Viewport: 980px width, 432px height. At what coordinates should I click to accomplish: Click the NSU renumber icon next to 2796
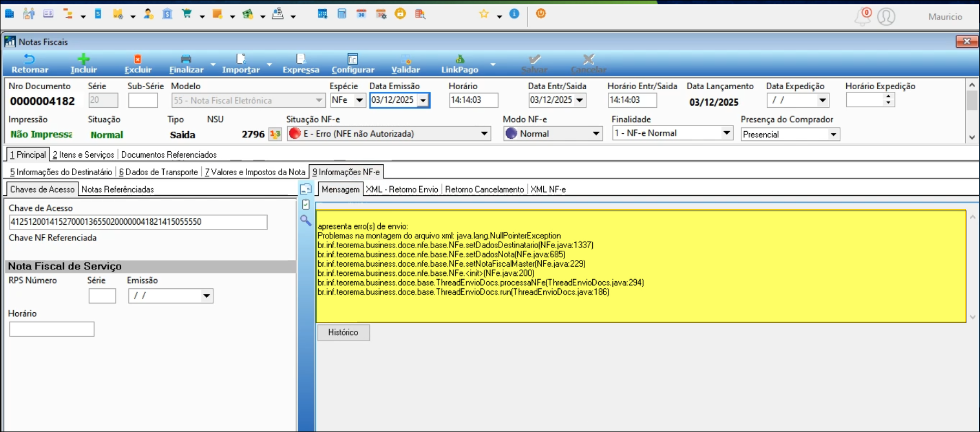[x=275, y=134]
